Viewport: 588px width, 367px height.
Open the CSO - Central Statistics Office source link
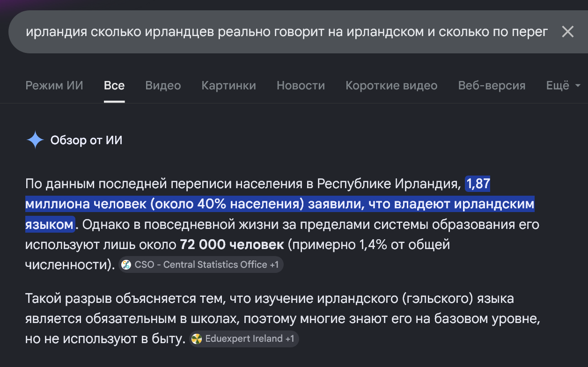coord(201,264)
